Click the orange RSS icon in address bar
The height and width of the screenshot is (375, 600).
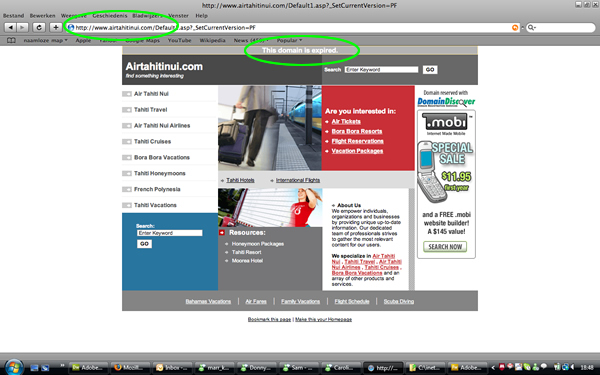click(515, 28)
